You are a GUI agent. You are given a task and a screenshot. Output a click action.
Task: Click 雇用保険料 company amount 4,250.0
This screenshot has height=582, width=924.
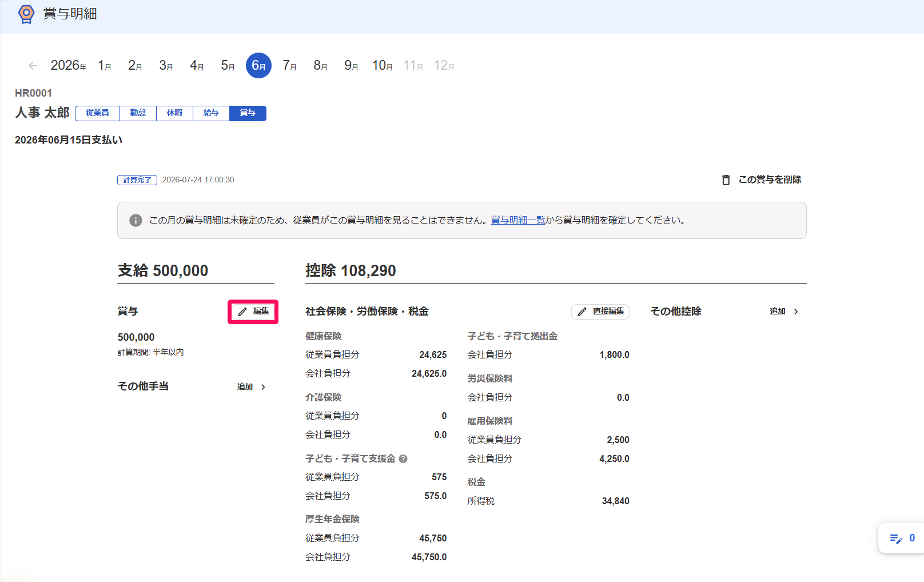click(614, 459)
